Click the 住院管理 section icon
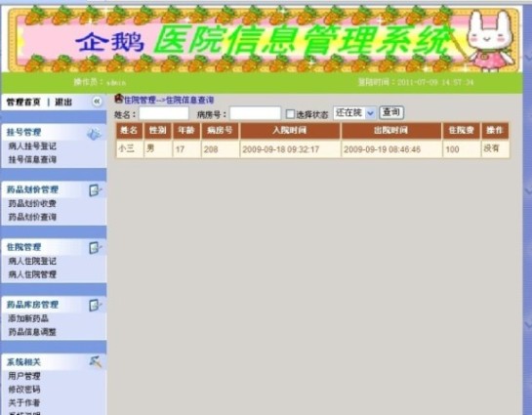532x415 pixels. (x=95, y=248)
